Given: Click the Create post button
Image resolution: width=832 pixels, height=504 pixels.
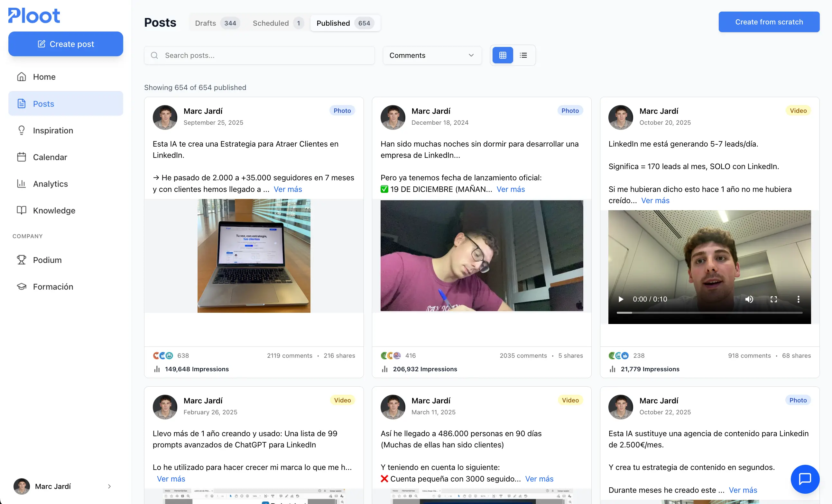Looking at the screenshot, I should tap(66, 44).
